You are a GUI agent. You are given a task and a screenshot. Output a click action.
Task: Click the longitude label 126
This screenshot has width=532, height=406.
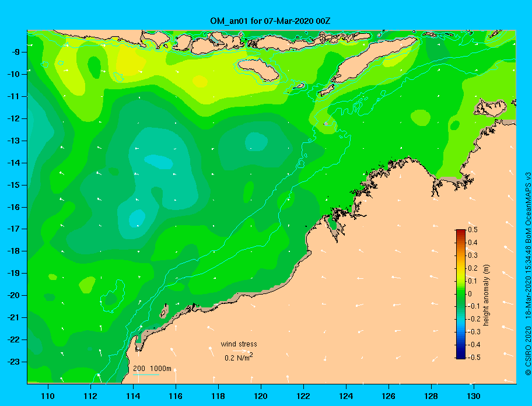388,396
